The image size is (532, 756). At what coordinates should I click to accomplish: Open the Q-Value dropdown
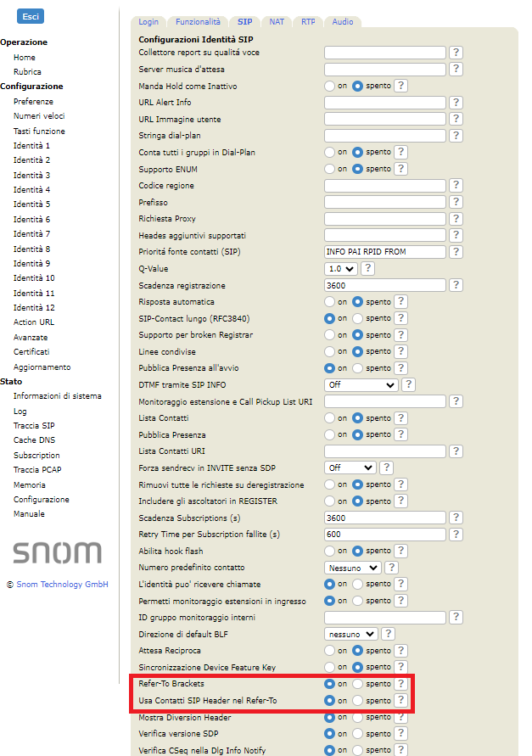tap(341, 269)
